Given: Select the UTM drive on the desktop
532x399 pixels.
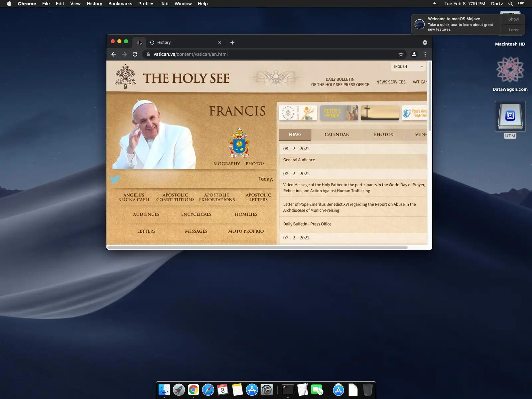Looking at the screenshot, I should (x=510, y=116).
